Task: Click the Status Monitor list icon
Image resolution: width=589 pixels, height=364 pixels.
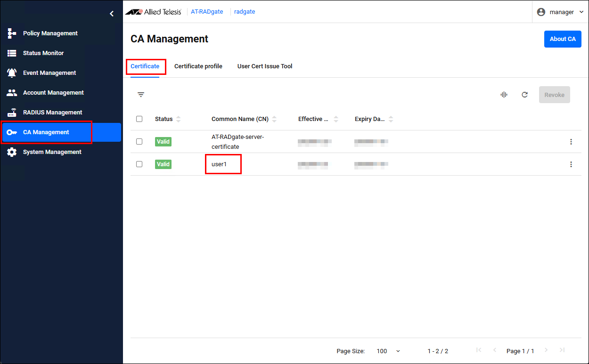Action: click(12, 53)
